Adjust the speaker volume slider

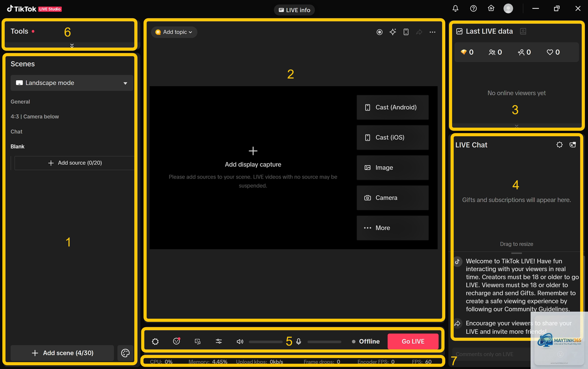pos(266,341)
